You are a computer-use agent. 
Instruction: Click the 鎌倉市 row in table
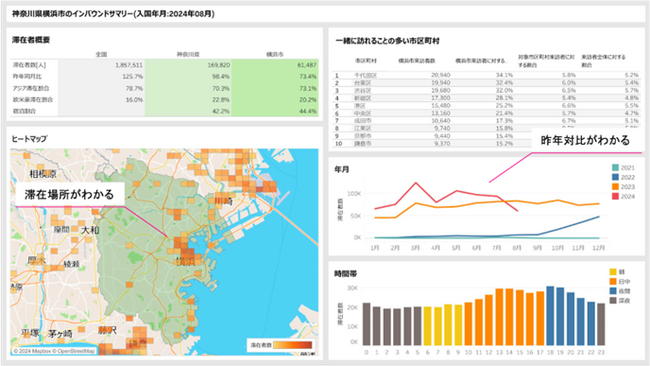pyautogui.click(x=487, y=144)
